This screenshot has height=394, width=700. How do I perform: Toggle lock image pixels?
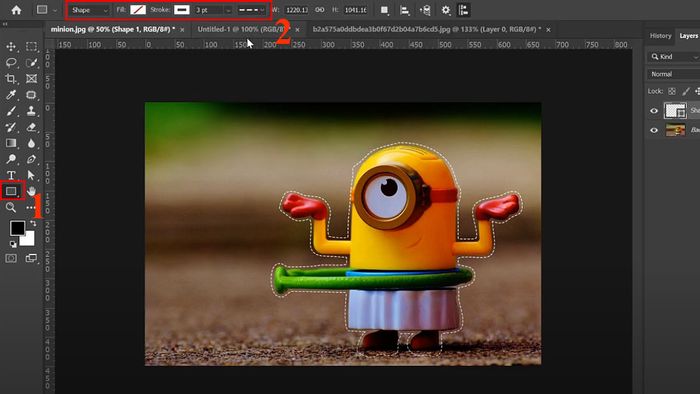(686, 91)
